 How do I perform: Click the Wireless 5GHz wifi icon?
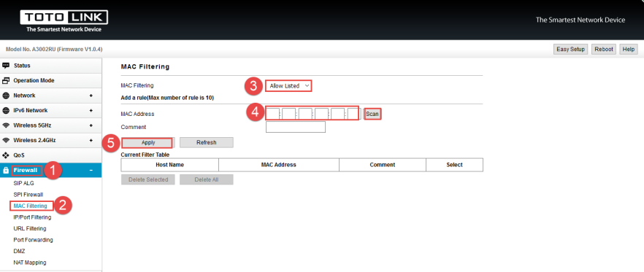(x=6, y=125)
